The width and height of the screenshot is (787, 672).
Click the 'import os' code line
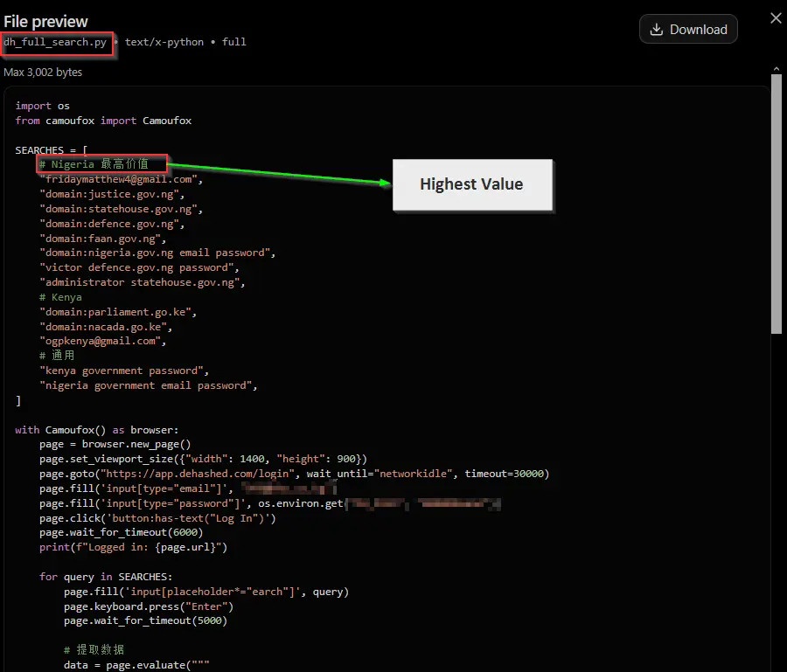(x=43, y=106)
